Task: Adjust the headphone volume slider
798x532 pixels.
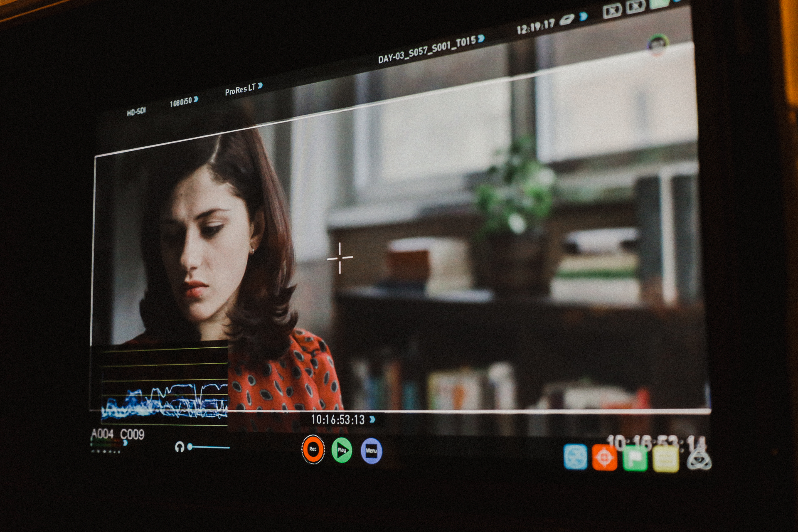Action: point(209,447)
